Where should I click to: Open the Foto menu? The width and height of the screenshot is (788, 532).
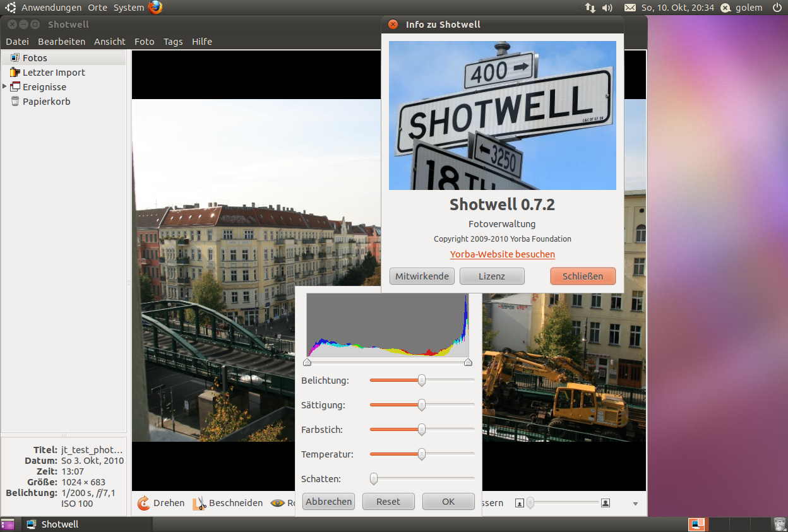coord(145,42)
